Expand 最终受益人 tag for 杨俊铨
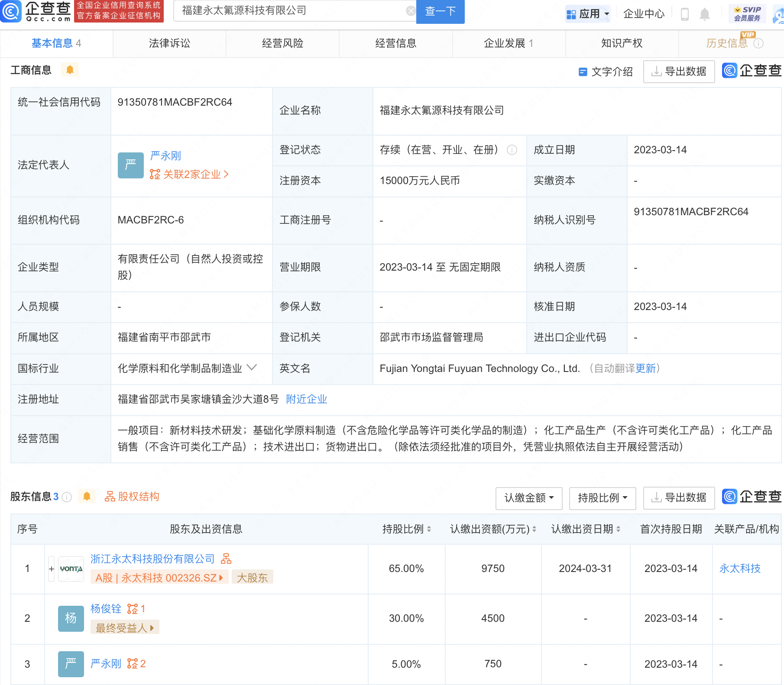Screen dimensions: 784x685 [125, 627]
